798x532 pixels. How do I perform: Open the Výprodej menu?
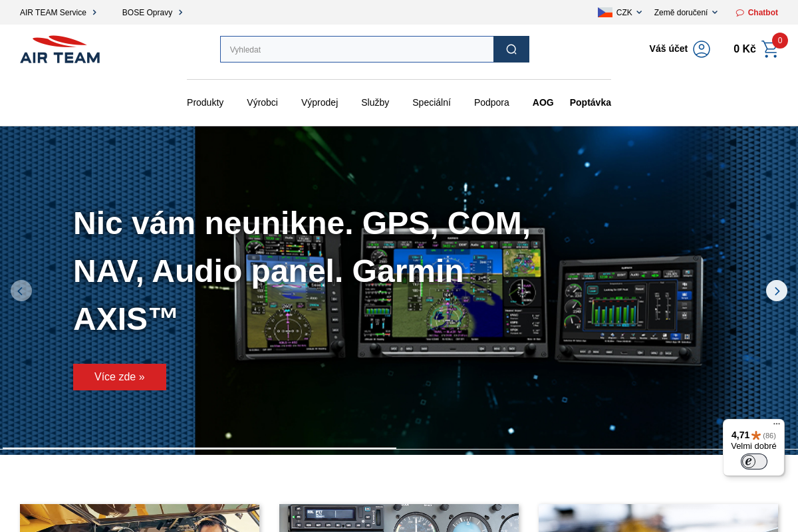tap(319, 102)
